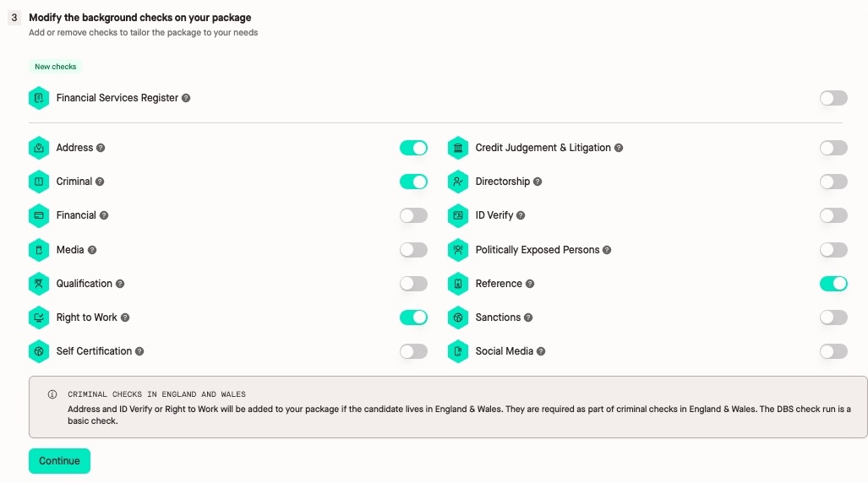Switch off the Reference check
Image resolution: width=868 pixels, height=483 pixels.
(x=833, y=284)
